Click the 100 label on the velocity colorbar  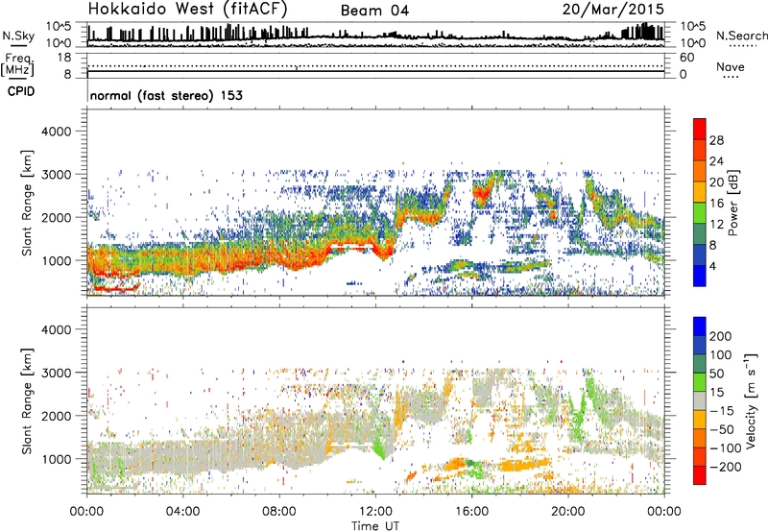pos(721,355)
